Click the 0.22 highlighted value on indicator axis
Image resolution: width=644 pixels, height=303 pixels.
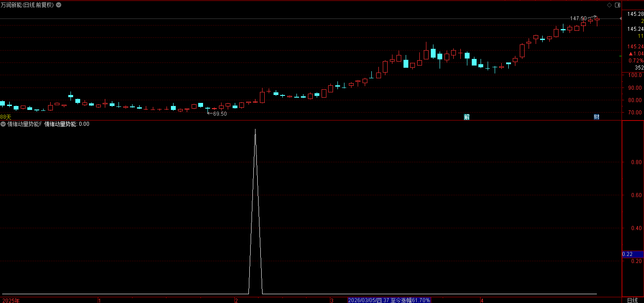[633, 254]
